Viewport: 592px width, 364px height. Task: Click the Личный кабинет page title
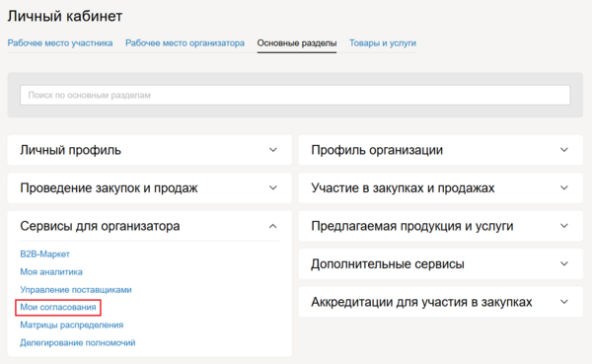point(65,16)
